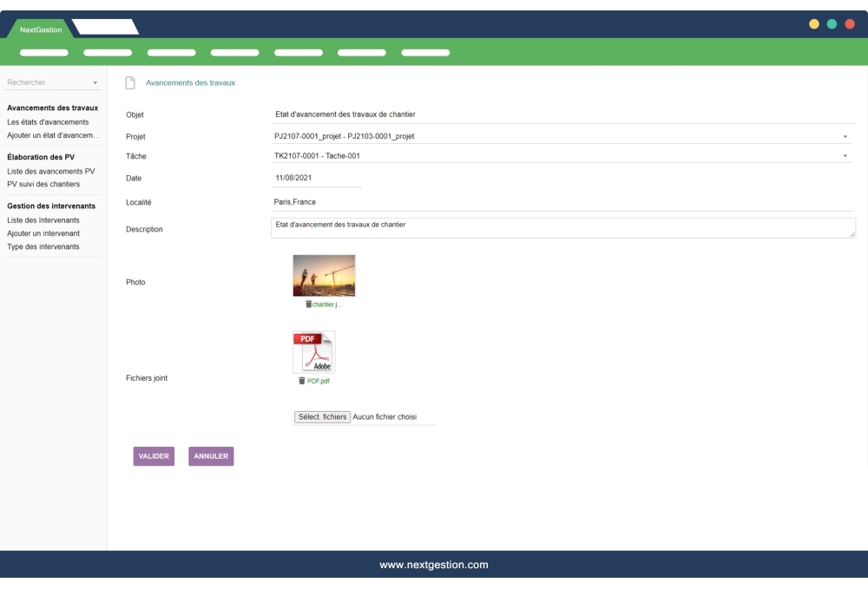Open the construction site photo thumbnail
The height and width of the screenshot is (589, 868).
(324, 276)
